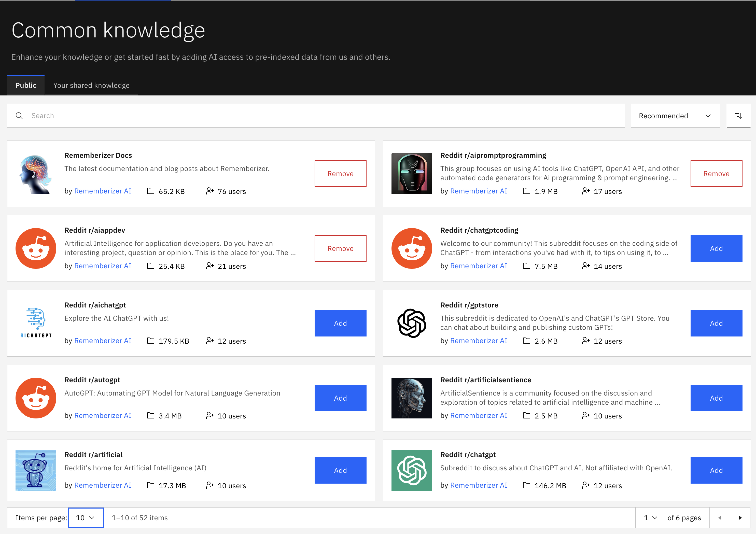Select the Public tab
This screenshot has width=756, height=534.
tap(26, 85)
